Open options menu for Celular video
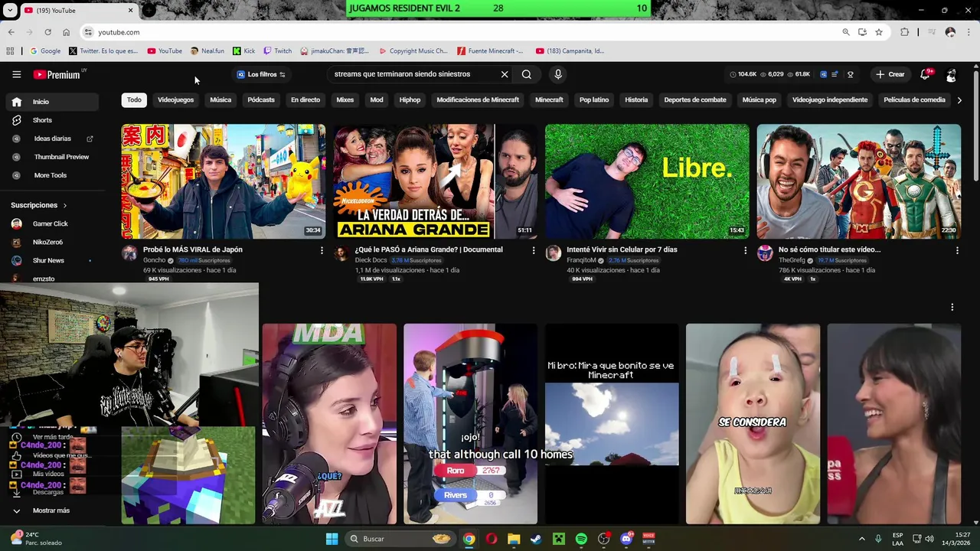980x551 pixels. tap(745, 250)
